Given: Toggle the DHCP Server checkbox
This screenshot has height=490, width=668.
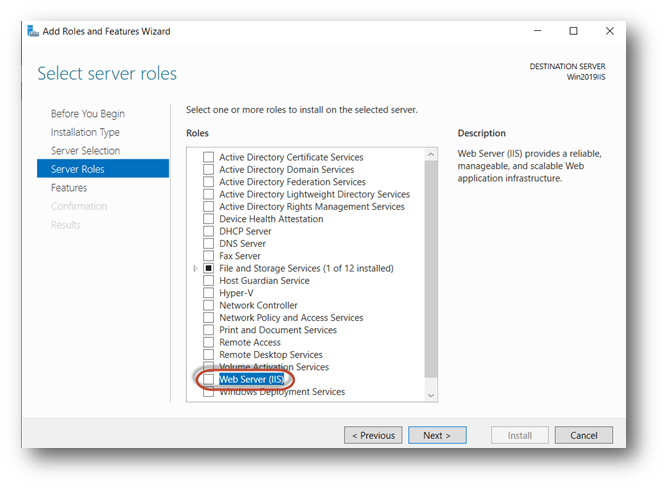Looking at the screenshot, I should click(x=209, y=232).
